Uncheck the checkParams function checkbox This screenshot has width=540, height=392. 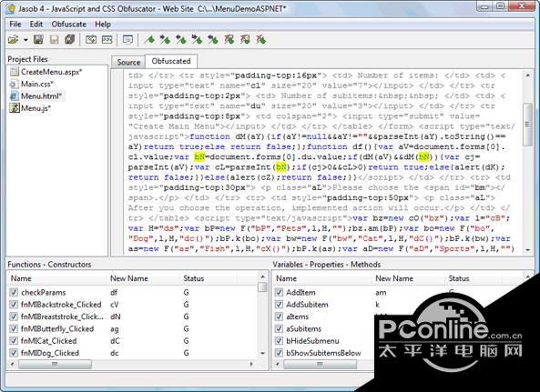[x=14, y=292]
